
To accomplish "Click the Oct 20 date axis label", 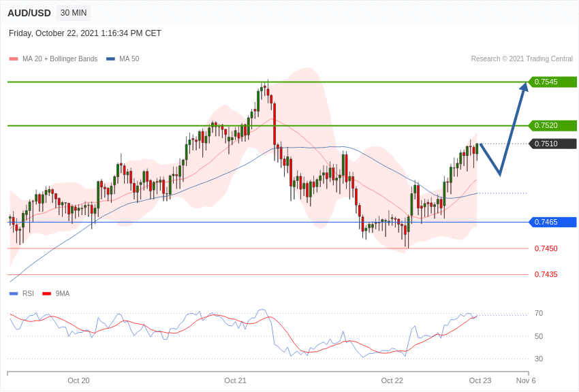I will [78, 380].
